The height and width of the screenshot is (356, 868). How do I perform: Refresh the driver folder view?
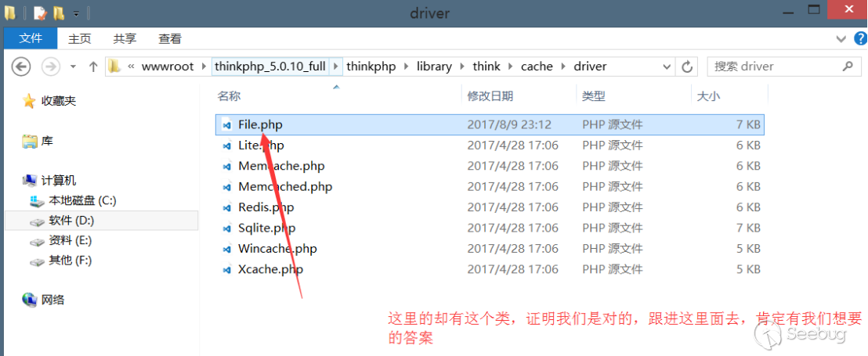687,67
